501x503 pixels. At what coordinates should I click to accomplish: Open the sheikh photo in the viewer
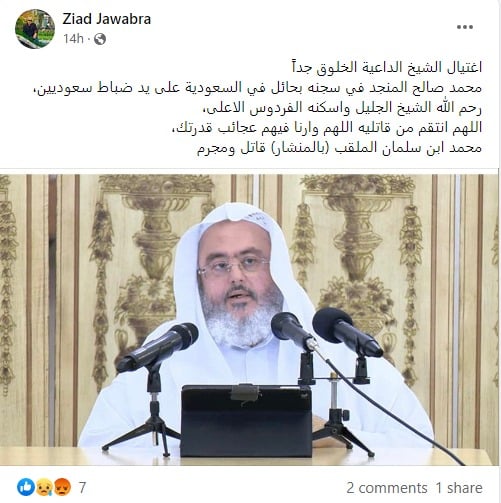click(249, 320)
